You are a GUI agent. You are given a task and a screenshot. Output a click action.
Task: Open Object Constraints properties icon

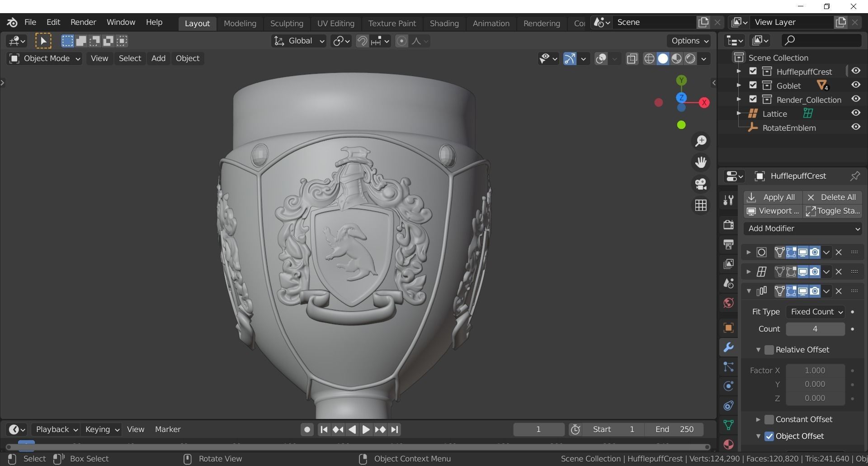[x=728, y=405]
